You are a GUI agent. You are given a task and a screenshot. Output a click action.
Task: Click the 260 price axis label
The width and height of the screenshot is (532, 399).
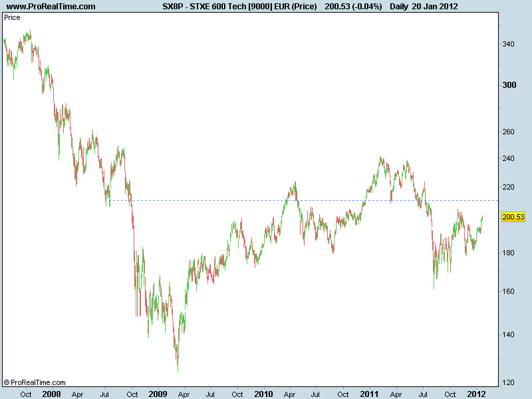[508, 132]
